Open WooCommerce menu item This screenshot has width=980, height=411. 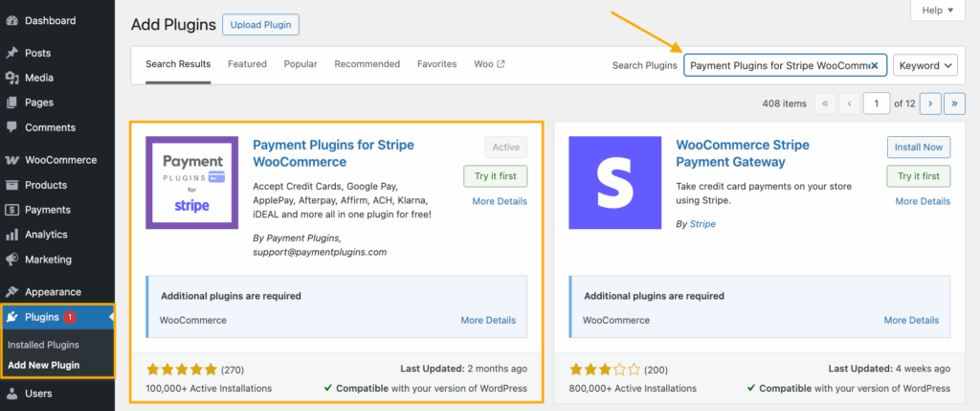[56, 160]
